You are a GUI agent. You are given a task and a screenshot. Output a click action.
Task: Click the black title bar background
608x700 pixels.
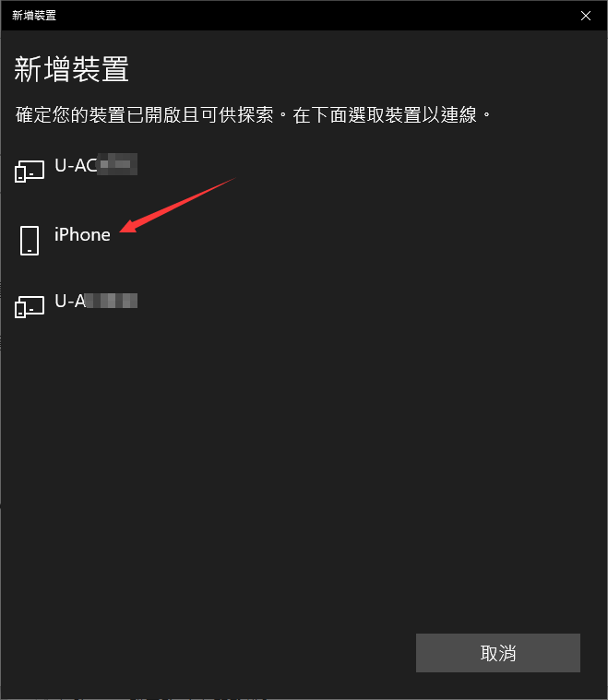pyautogui.click(x=313, y=16)
